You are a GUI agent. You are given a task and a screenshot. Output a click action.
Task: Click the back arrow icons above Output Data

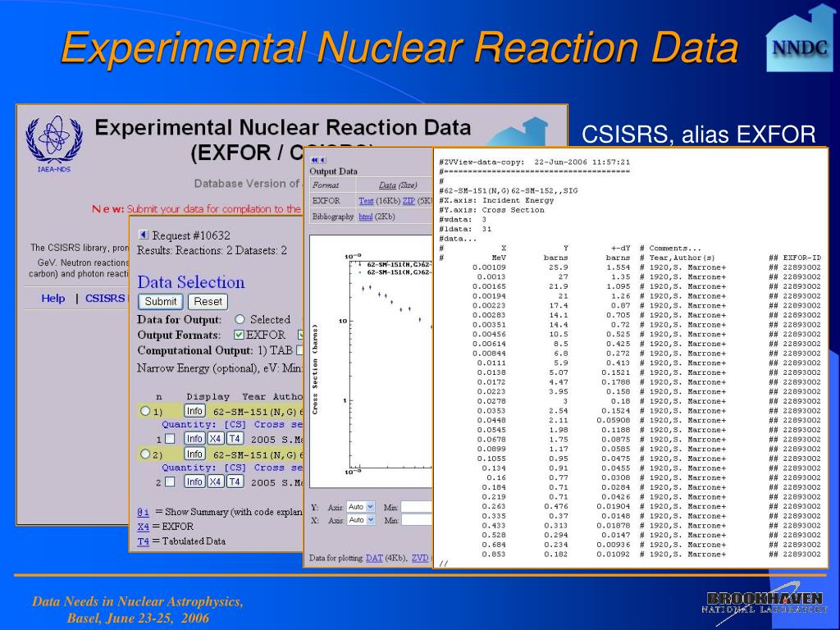coord(318,160)
